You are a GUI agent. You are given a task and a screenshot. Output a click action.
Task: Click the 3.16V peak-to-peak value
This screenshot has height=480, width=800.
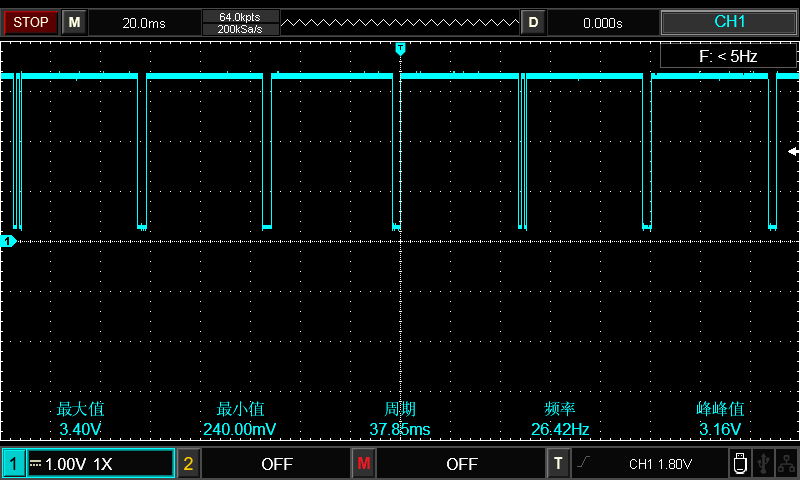click(720, 429)
